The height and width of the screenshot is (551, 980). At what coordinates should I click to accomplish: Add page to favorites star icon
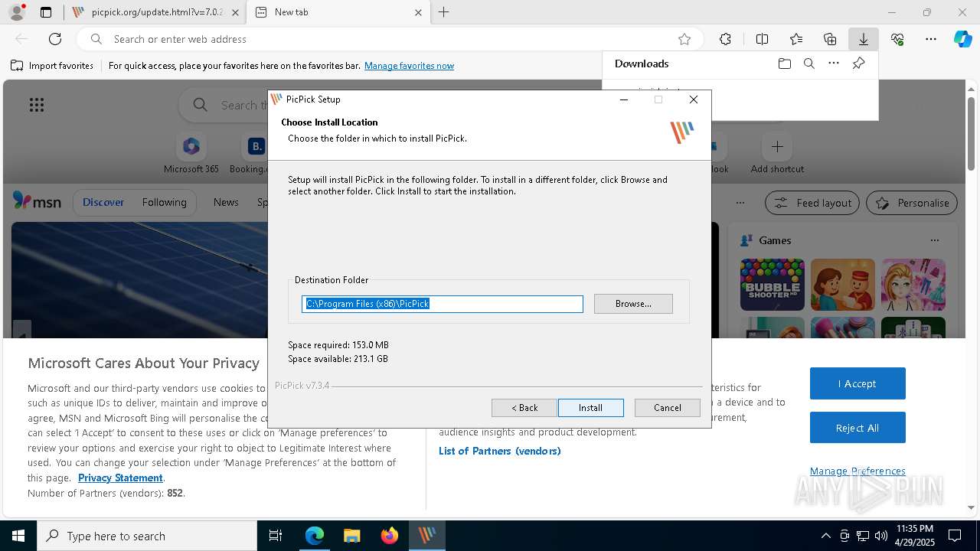click(684, 39)
